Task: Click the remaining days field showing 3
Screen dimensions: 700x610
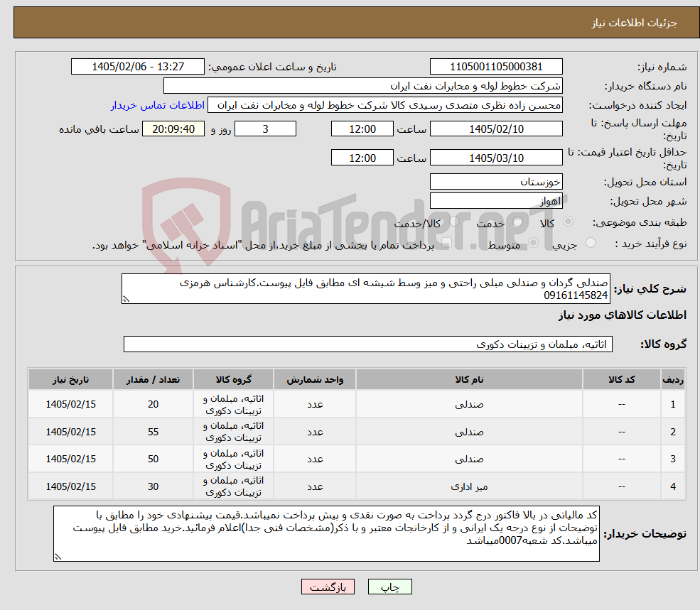Action: [265, 129]
